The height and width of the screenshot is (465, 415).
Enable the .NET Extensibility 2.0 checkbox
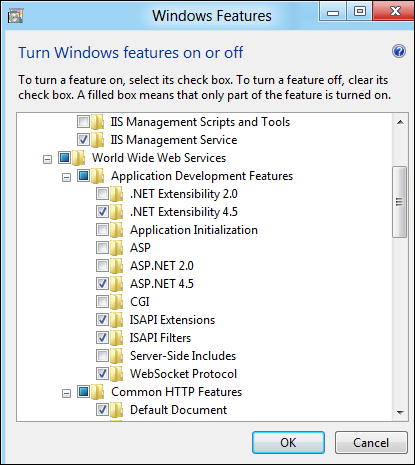[102, 194]
